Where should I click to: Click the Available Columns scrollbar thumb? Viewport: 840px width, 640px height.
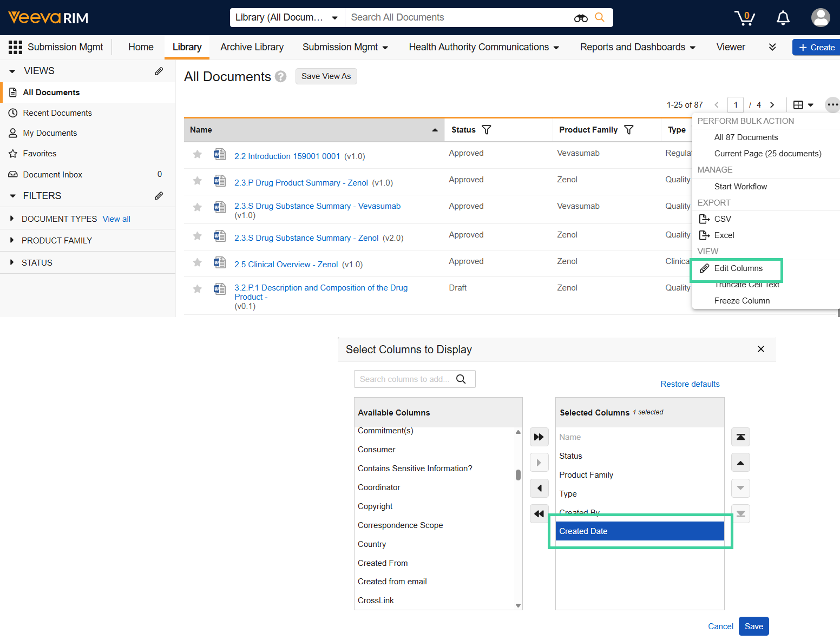click(518, 475)
